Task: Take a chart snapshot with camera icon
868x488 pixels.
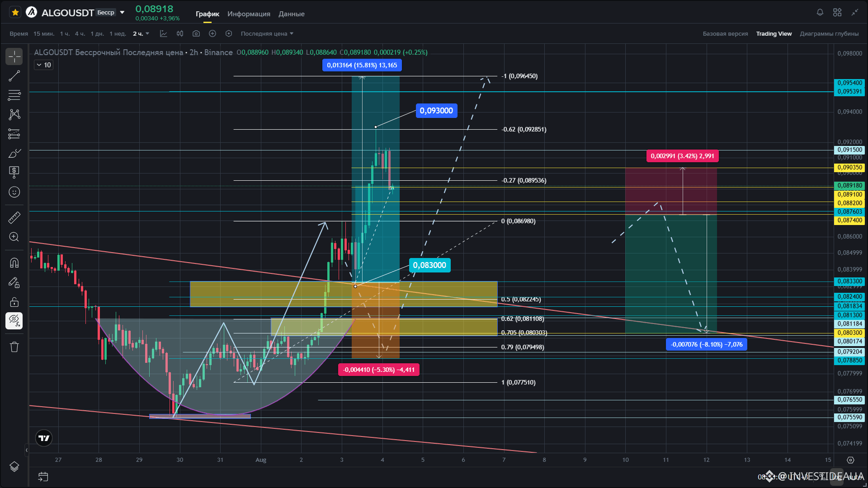Action: coord(196,34)
